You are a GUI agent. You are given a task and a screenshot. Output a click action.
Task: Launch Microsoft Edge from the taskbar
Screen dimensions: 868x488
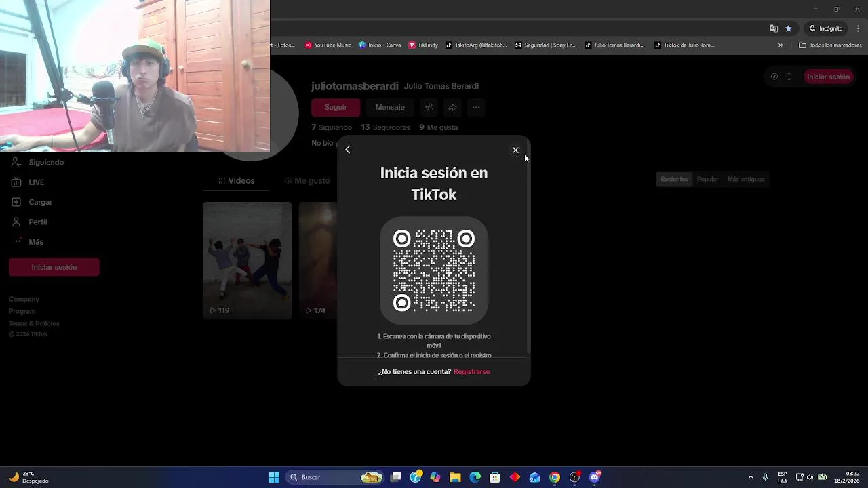(475, 477)
